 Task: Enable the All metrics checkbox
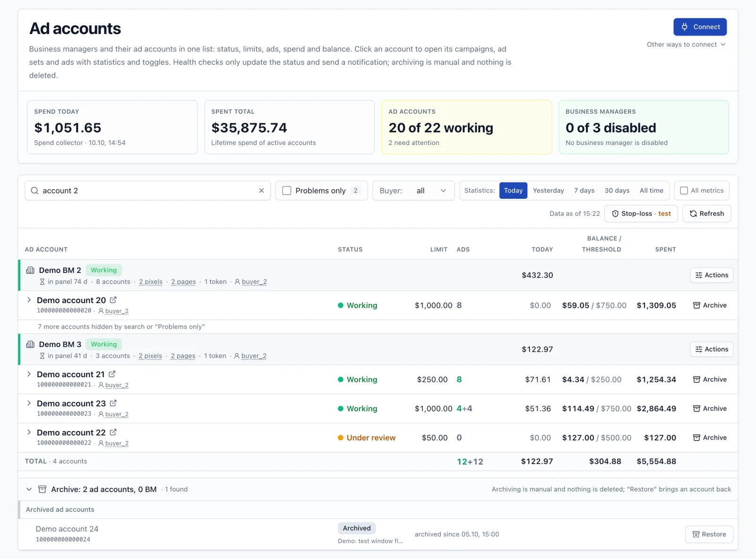(x=684, y=191)
